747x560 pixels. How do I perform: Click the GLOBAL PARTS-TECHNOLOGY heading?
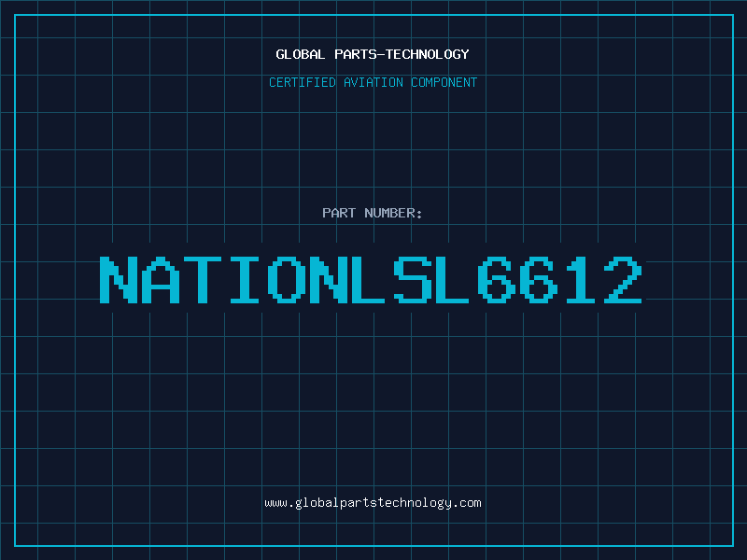(x=373, y=54)
